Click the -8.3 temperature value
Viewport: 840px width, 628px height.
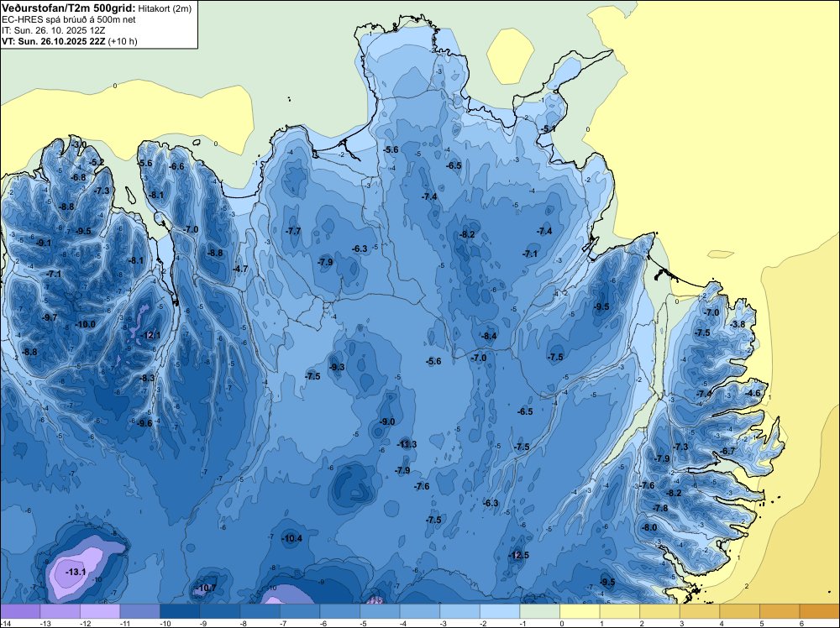[147, 378]
